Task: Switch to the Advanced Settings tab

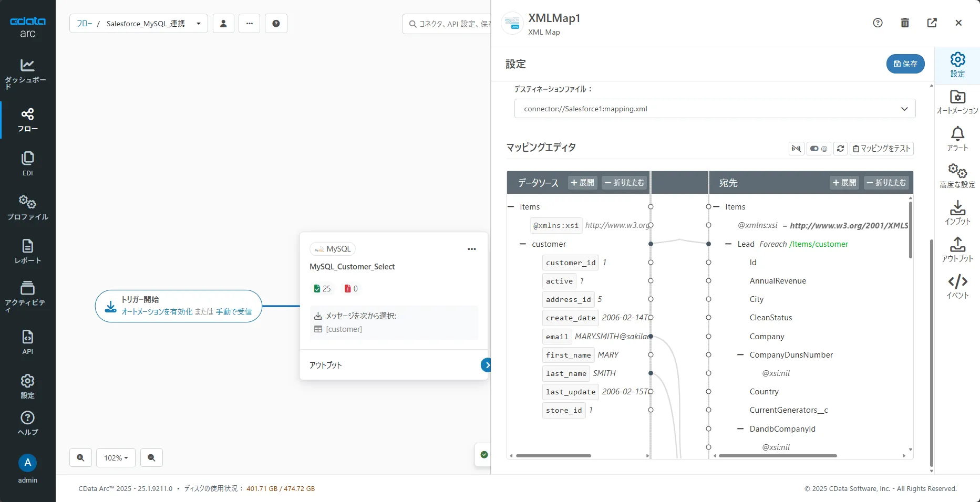Action: point(957,176)
